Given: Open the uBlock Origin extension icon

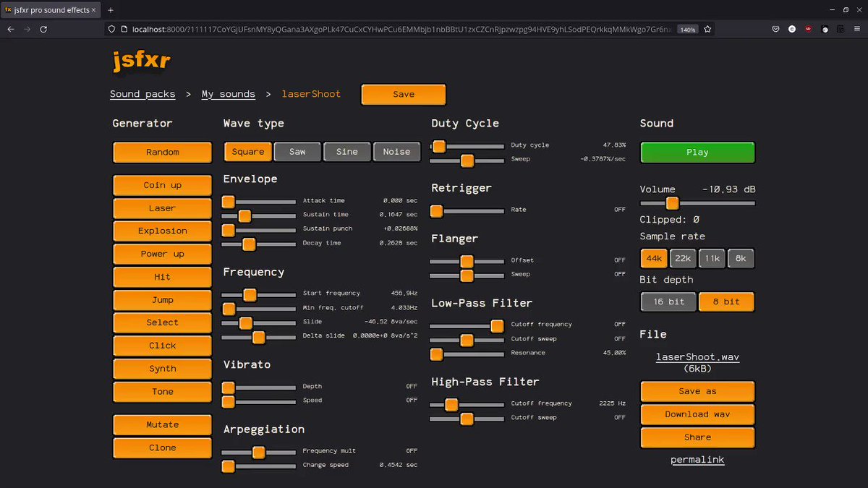Looking at the screenshot, I should (808, 29).
